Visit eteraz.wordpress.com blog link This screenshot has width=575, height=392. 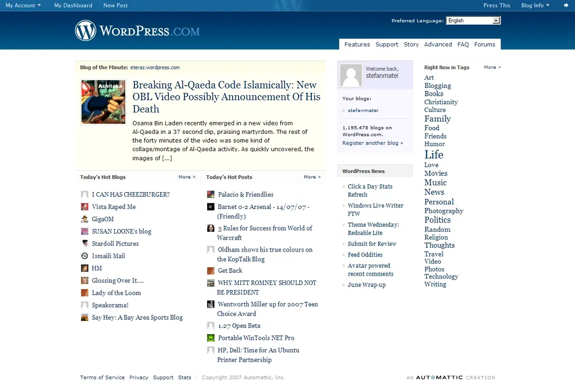pyautogui.click(x=155, y=67)
